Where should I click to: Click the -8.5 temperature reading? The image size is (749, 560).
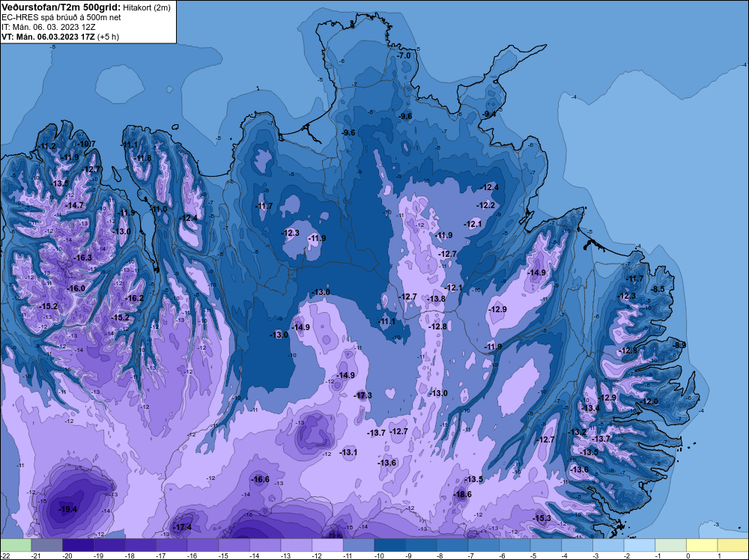click(658, 289)
